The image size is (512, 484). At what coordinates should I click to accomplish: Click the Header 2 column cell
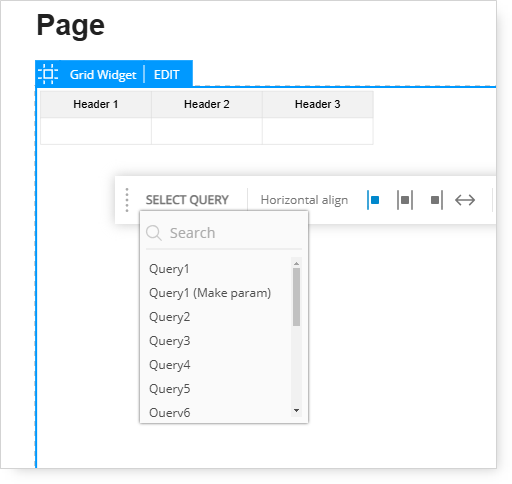click(207, 104)
